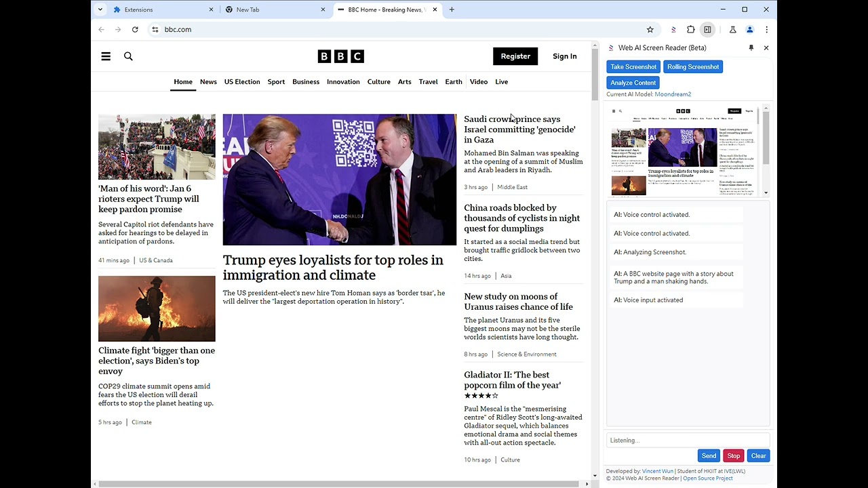868x488 pixels.
Task: Open the News section
Action: click(208, 81)
